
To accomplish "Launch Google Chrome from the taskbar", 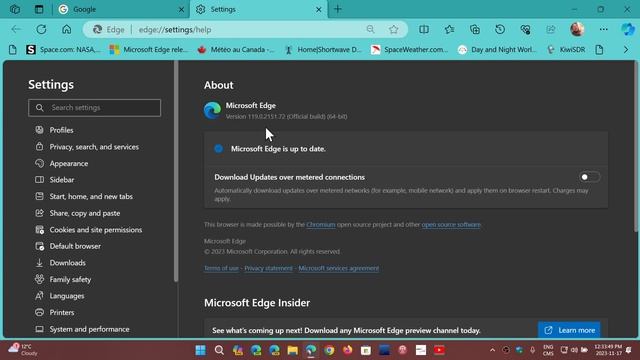I will [x=329, y=350].
